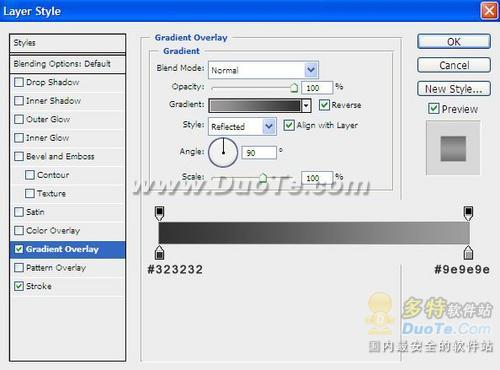Select Blending Options: Default entry
The image size is (500, 370).
68,64
